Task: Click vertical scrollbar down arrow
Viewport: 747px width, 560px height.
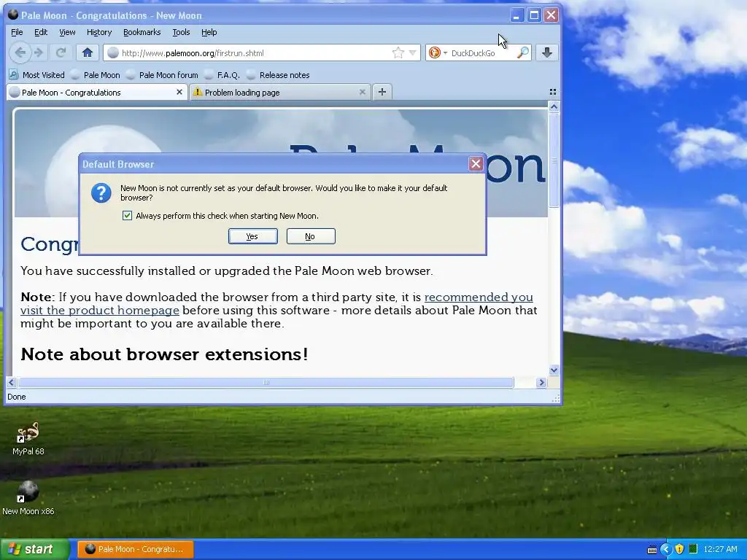Action: pyautogui.click(x=554, y=370)
